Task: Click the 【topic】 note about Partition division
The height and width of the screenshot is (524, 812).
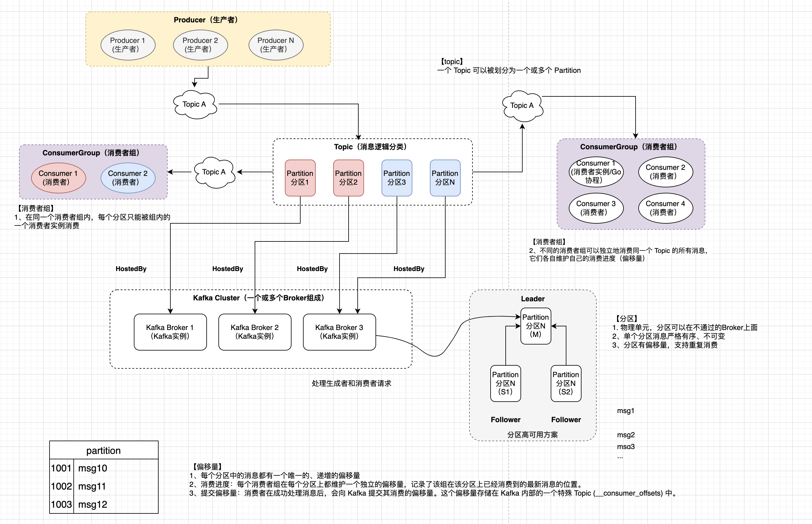Action: coord(509,66)
